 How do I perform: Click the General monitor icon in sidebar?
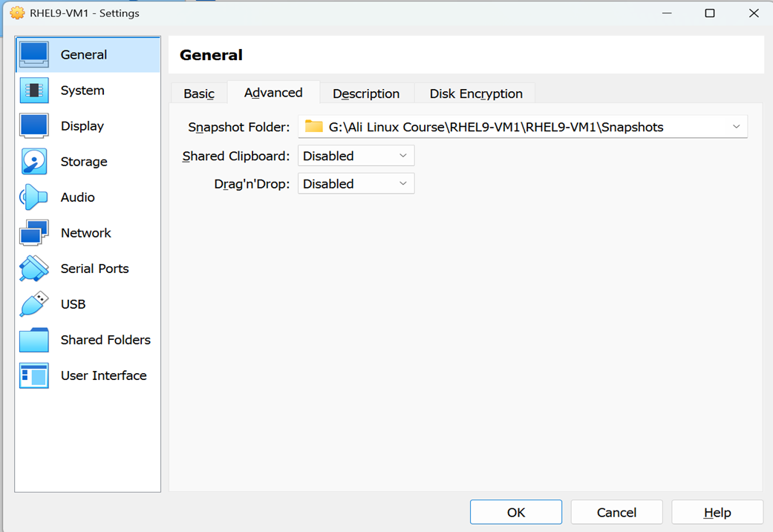tap(34, 54)
